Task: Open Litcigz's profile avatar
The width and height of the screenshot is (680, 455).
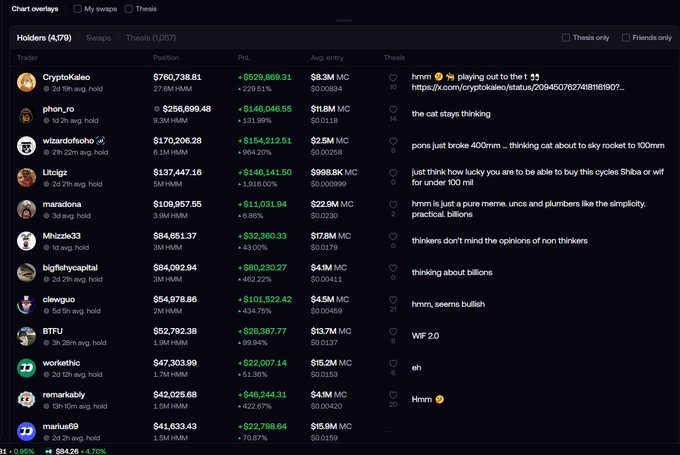Action: tap(26, 178)
